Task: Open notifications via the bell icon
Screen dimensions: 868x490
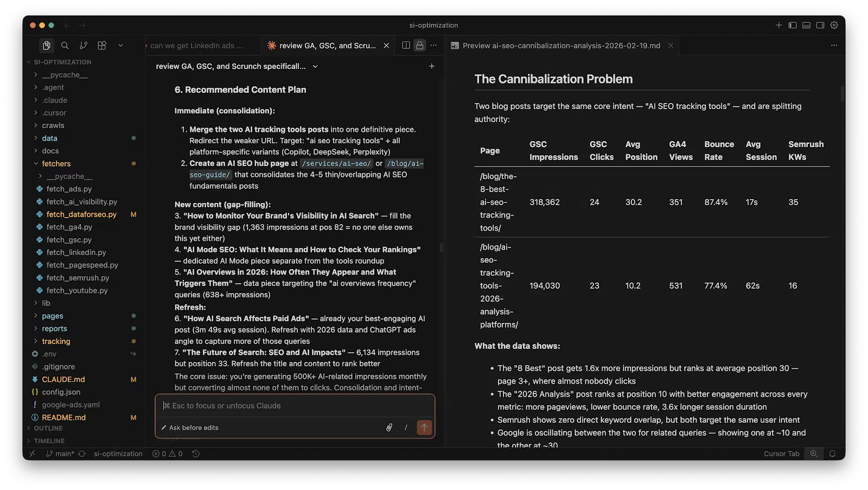Action: click(833, 454)
